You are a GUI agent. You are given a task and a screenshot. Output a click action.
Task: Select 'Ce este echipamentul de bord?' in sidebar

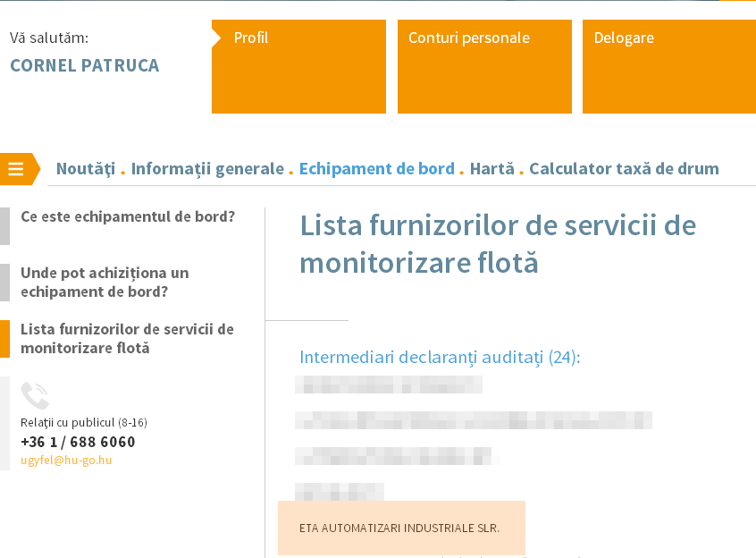pyautogui.click(x=128, y=217)
